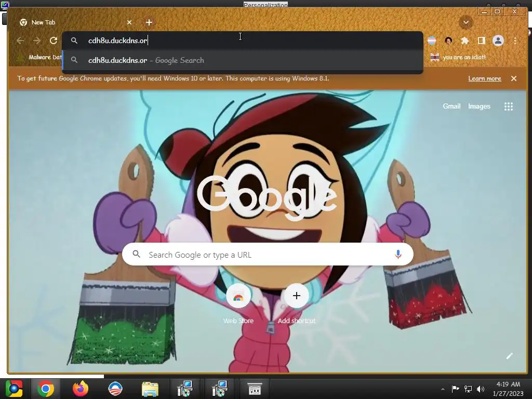
Task: Reload the current page
Action: pyautogui.click(x=54, y=41)
